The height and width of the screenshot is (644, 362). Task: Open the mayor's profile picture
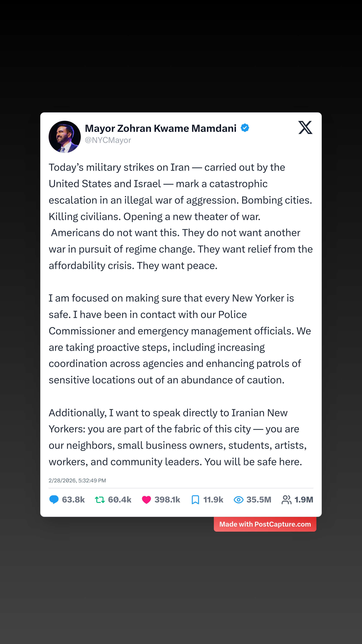tap(65, 137)
